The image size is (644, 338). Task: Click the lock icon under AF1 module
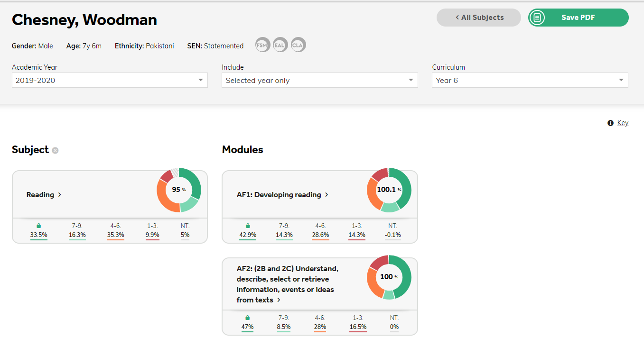pyautogui.click(x=247, y=226)
